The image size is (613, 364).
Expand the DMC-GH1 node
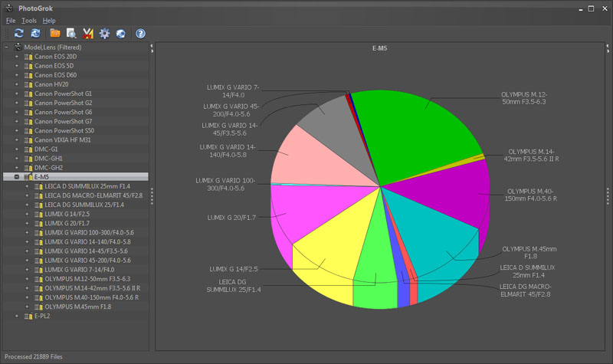16,159
